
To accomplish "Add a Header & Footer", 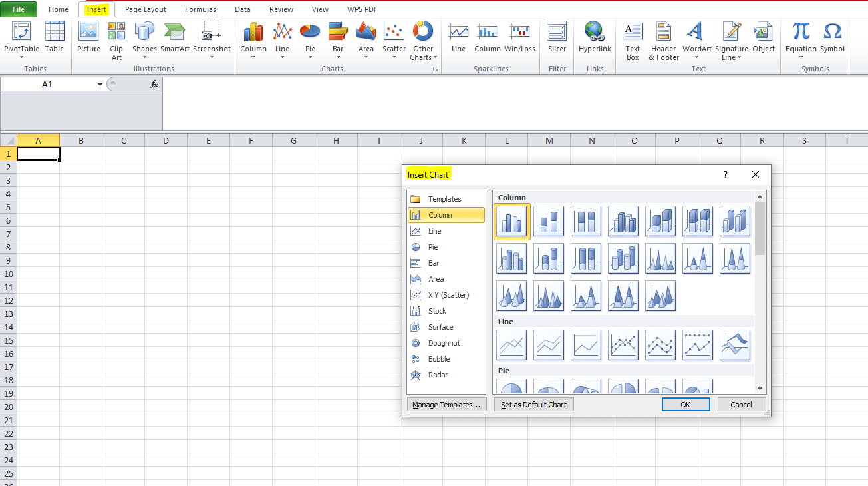I will (664, 41).
